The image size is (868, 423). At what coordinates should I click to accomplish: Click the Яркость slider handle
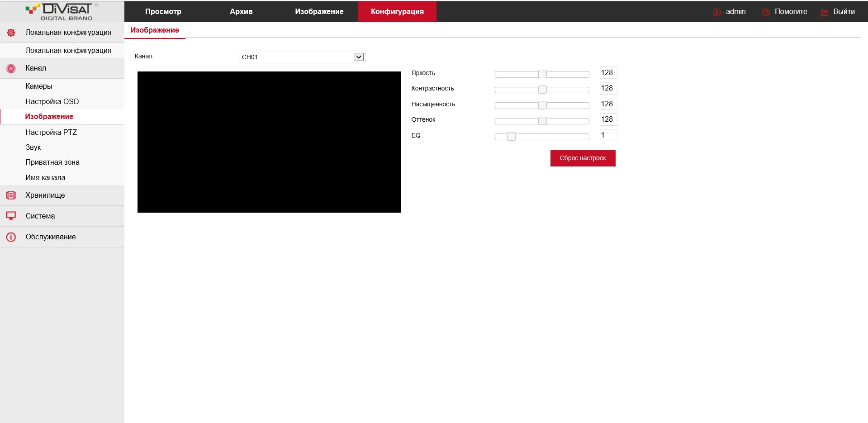(542, 74)
